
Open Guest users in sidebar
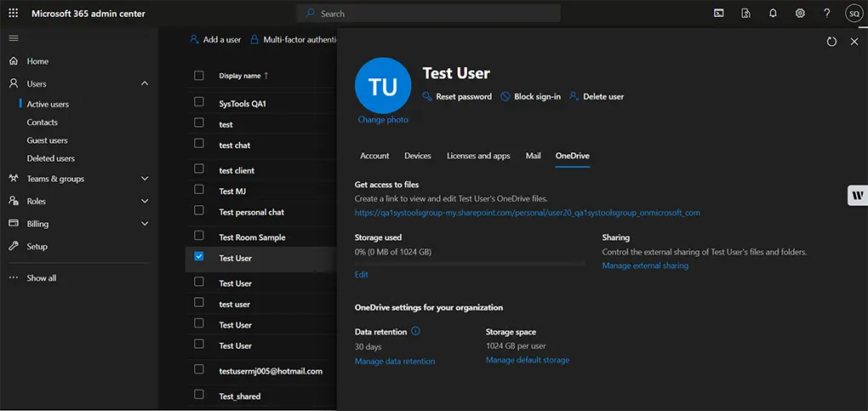pos(47,140)
